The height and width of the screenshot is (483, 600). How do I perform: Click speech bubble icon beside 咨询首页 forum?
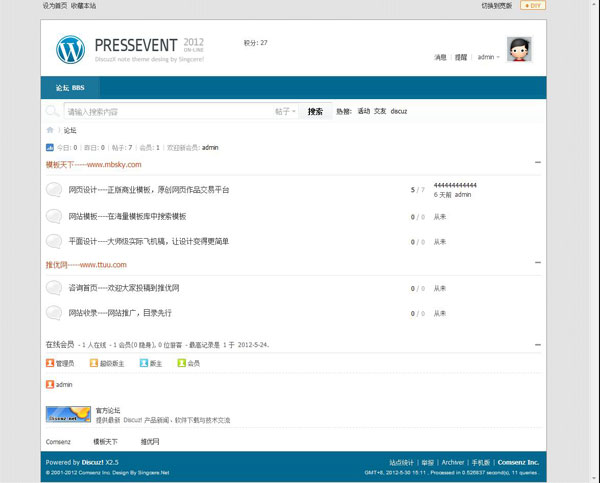coord(54,288)
